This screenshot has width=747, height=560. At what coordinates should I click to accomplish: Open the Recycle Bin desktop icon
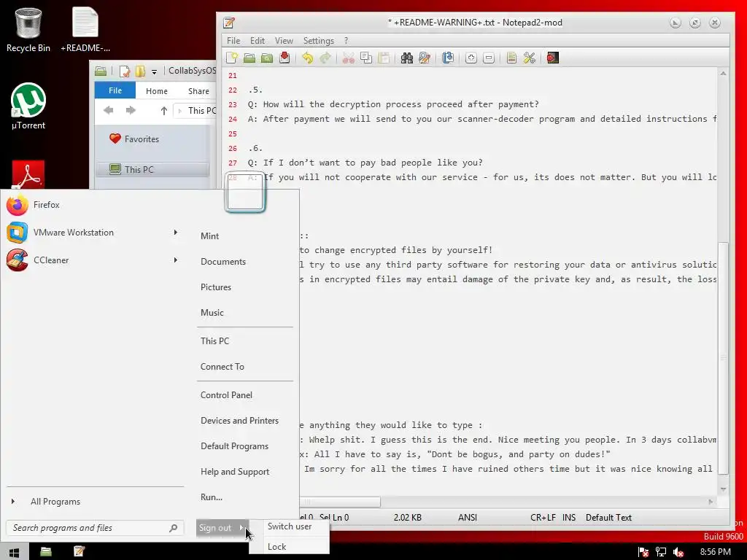click(28, 29)
